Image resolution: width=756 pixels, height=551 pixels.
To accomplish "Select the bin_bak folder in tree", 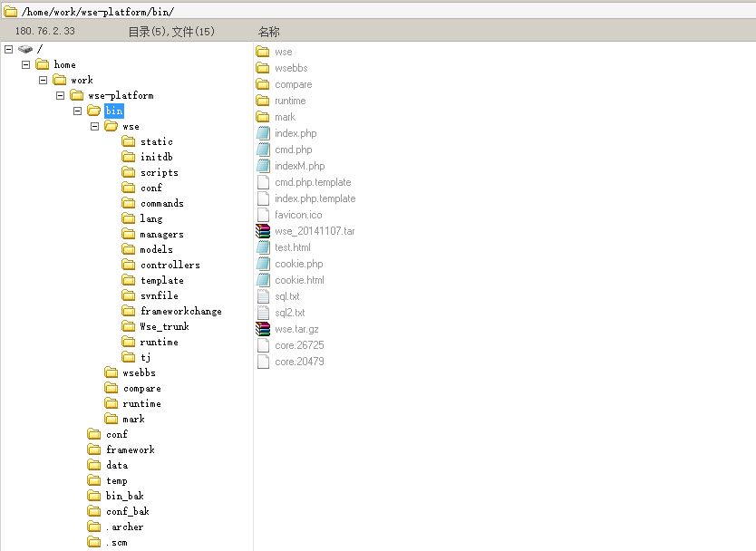I will tap(125, 496).
